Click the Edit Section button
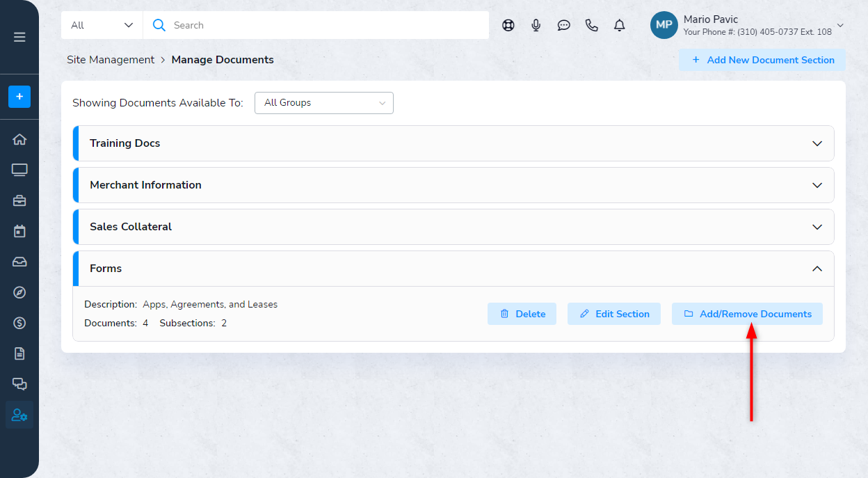Viewport: 868px width, 478px height. point(614,314)
